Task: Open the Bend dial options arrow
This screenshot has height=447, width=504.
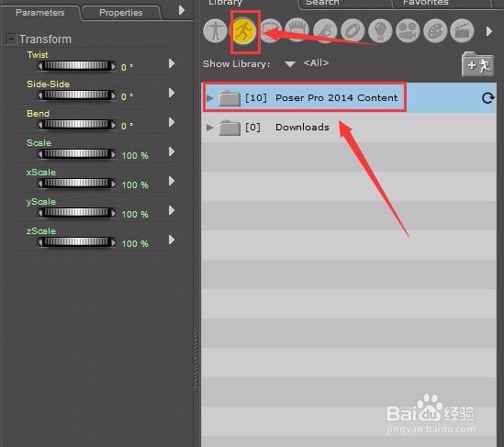Action: click(172, 122)
